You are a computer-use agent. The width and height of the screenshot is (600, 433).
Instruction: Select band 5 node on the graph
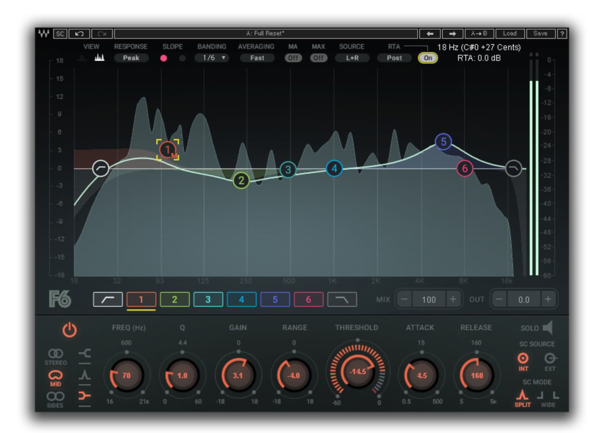click(443, 142)
